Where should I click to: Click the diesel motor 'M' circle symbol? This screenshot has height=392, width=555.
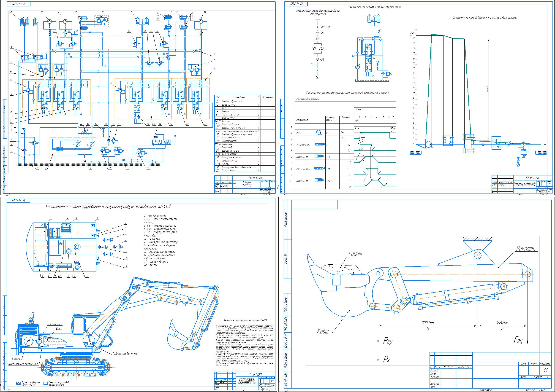28,341
